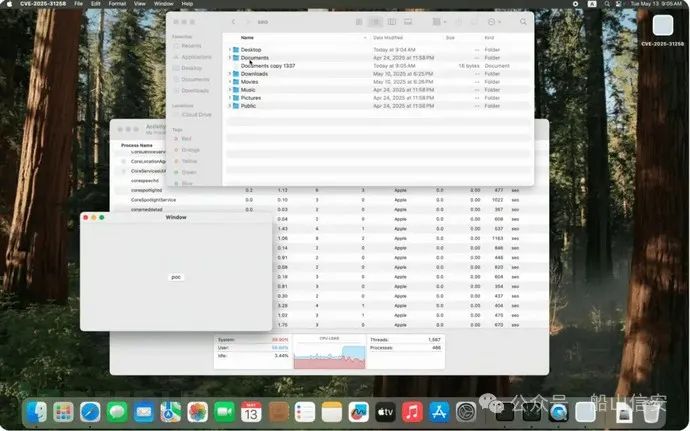Switch Finder to icon view

pyautogui.click(x=359, y=22)
